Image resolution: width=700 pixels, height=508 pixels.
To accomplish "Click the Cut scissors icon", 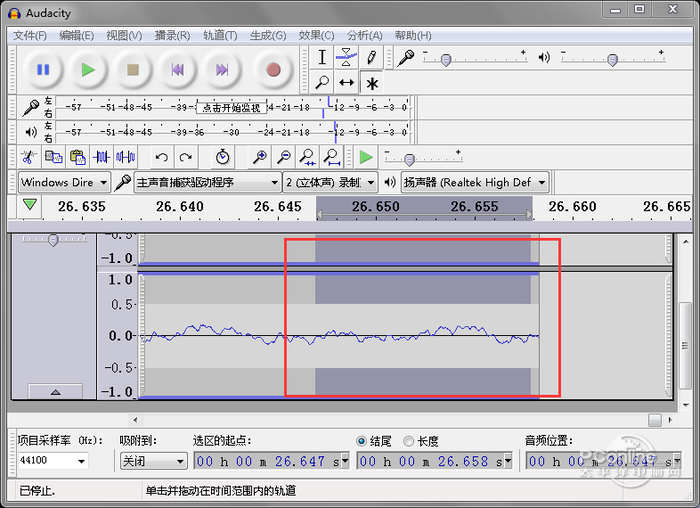I will [28, 157].
